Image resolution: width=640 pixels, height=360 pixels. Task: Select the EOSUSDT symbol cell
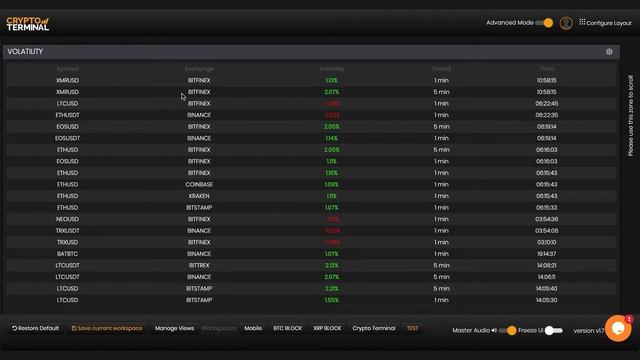[67, 138]
